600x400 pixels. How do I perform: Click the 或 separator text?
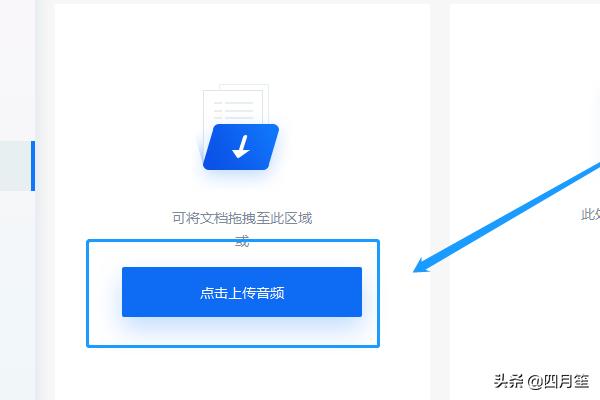click(242, 241)
